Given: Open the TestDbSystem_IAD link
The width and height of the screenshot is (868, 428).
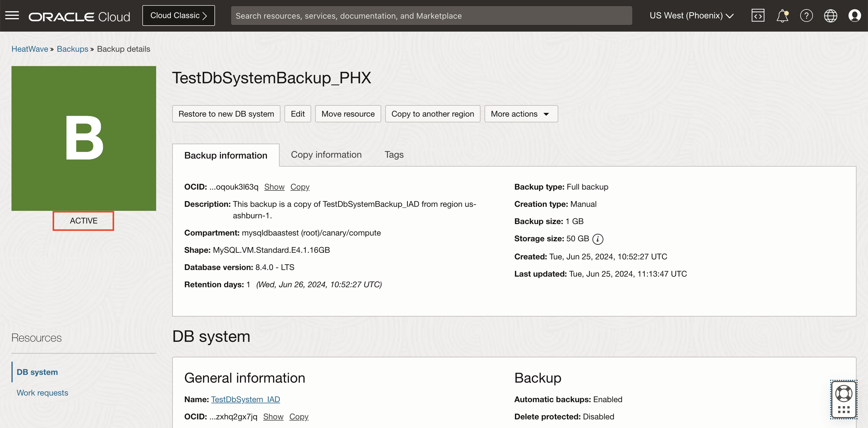Looking at the screenshot, I should point(245,399).
